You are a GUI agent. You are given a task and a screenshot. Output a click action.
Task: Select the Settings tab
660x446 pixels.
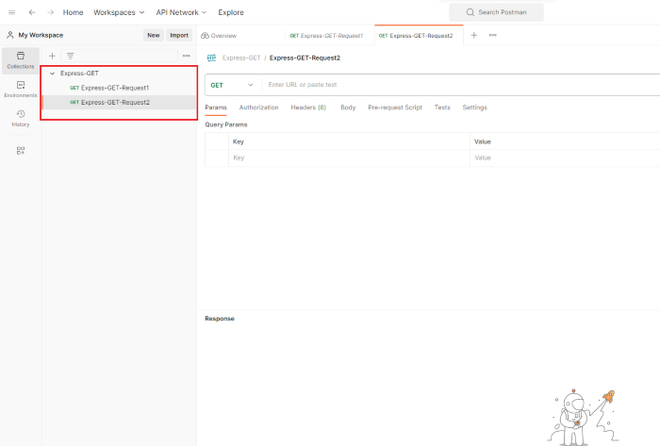tap(474, 108)
